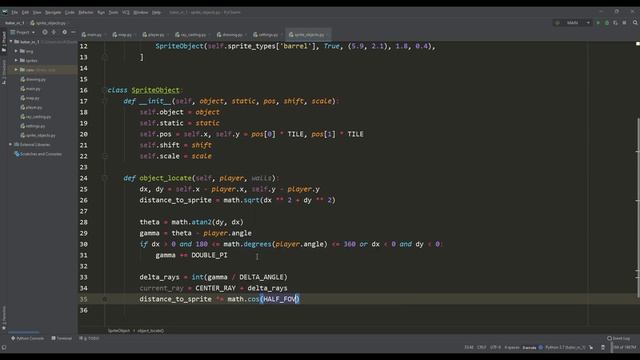The image size is (640, 360).
Task: Switch to the drawing.py editor tab
Action: pos(230,35)
